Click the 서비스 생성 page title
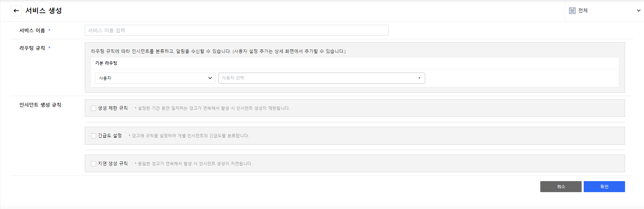This screenshot has width=644, height=209. pyautogui.click(x=43, y=11)
